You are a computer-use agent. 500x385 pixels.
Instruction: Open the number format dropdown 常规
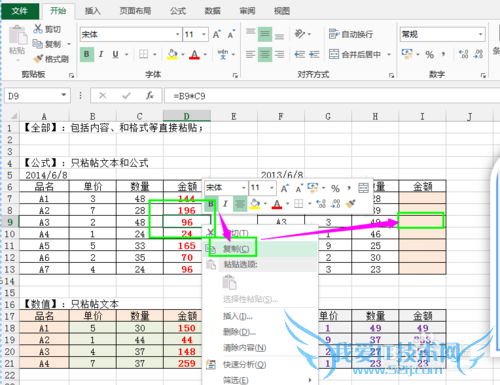[481, 34]
